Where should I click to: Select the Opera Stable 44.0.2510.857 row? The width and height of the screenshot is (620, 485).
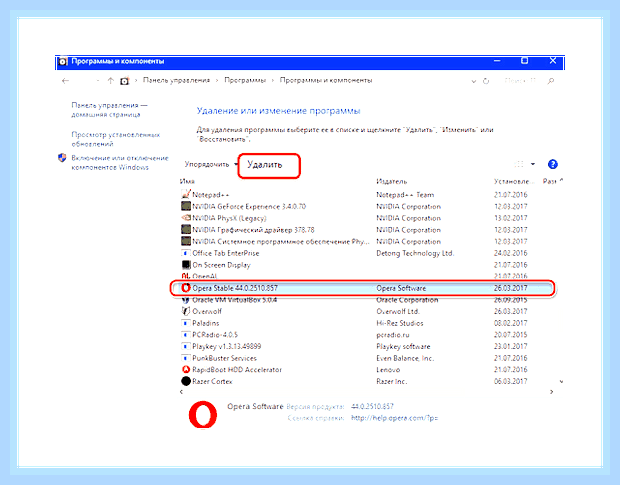click(362, 288)
